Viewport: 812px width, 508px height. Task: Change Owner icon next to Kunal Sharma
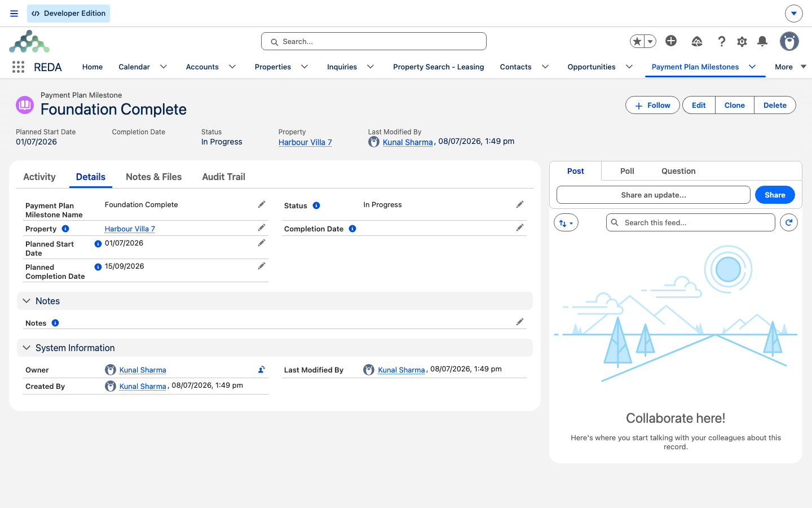(262, 370)
